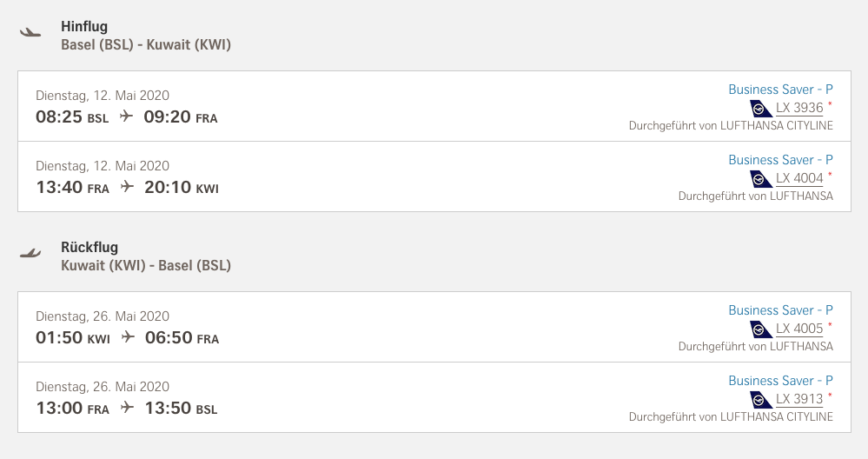The width and height of the screenshot is (868, 459).
Task: Click the Rückflug section heading
Action: tap(89, 248)
